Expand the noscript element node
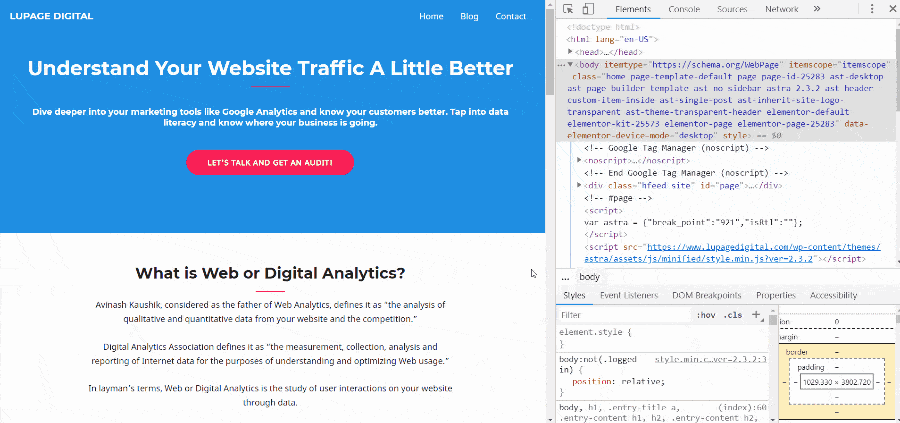The height and width of the screenshot is (423, 900). [579, 160]
